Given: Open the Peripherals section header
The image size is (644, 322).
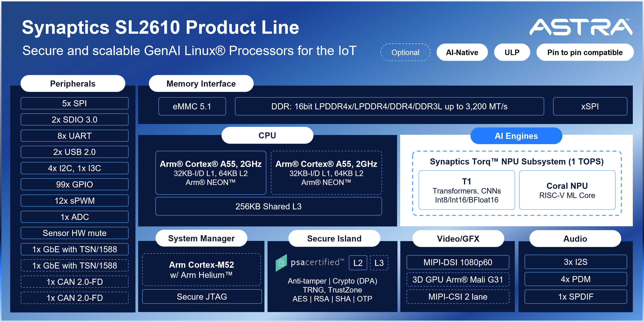Looking at the screenshot, I should 73,84.
